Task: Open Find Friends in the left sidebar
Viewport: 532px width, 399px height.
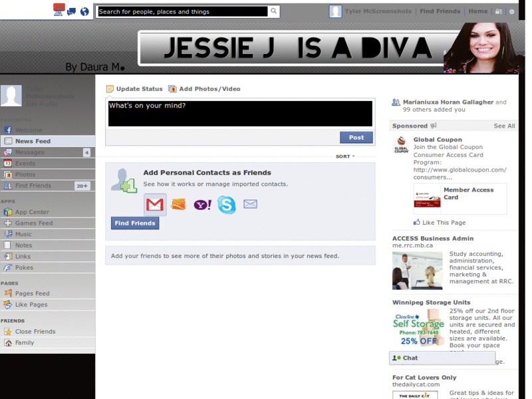Action: click(47, 186)
